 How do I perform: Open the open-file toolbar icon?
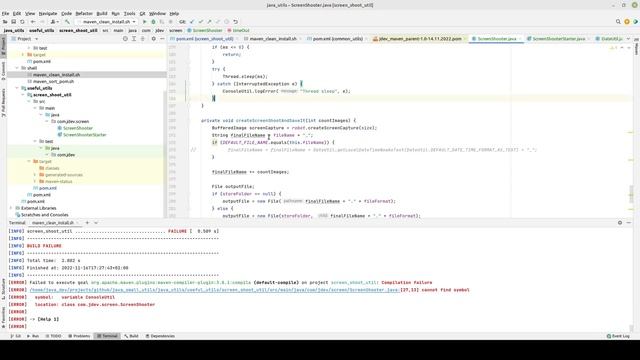(x=5, y=22)
